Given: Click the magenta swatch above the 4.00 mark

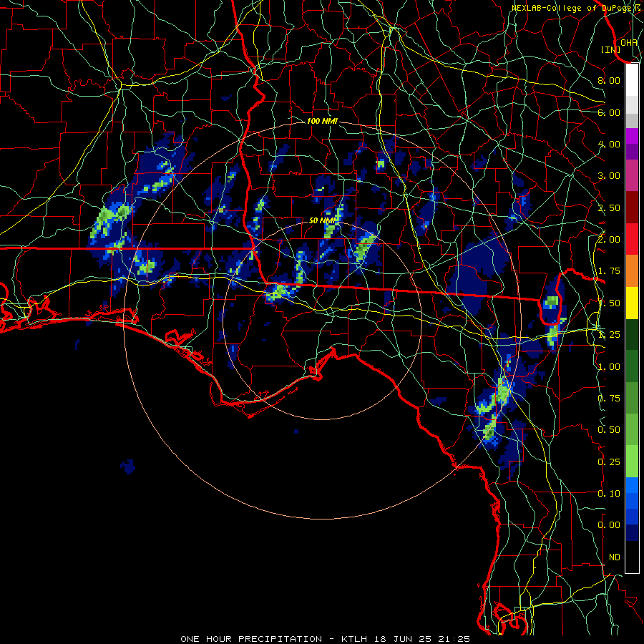Looking at the screenshot, I should click(x=632, y=136).
